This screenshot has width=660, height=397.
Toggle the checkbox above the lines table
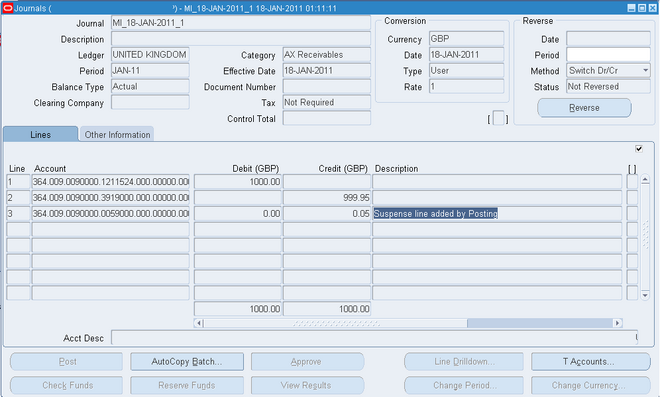(639, 149)
